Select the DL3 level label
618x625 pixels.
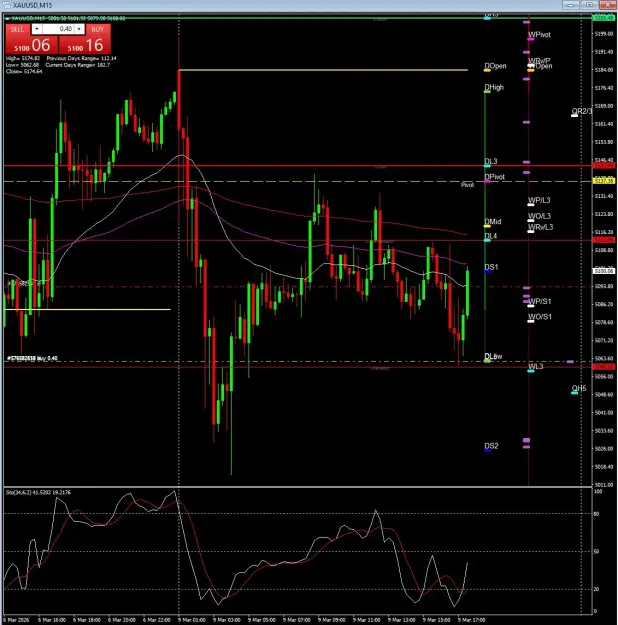(x=491, y=161)
